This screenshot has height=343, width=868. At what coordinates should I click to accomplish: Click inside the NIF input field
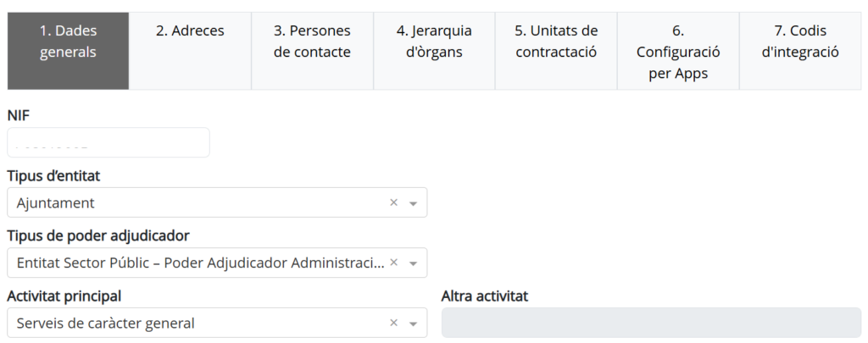[108, 142]
